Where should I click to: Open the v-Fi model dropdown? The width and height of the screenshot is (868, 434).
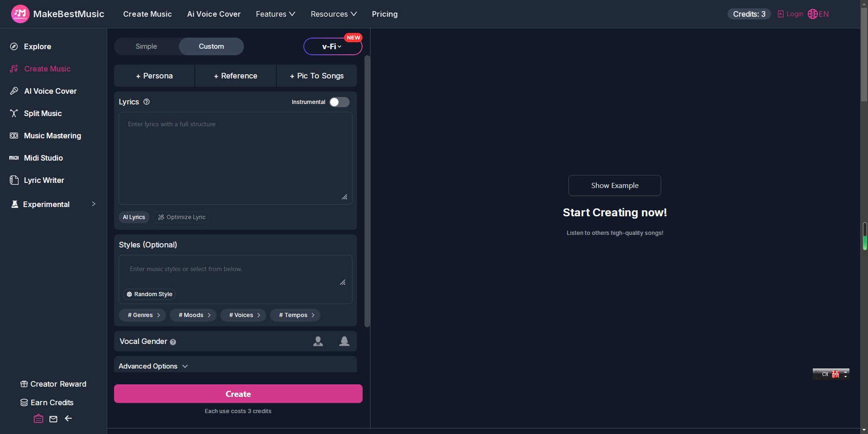[332, 46]
